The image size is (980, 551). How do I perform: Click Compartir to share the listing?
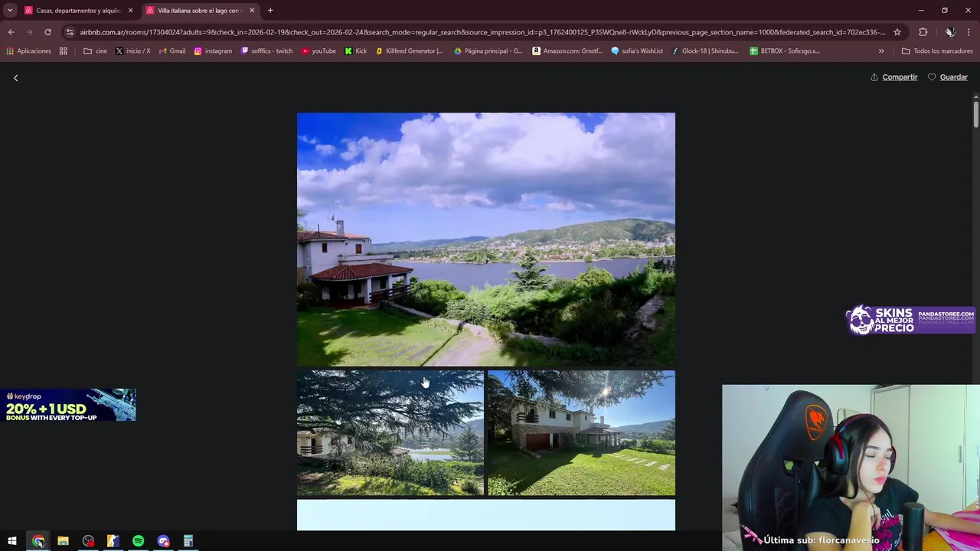(893, 77)
